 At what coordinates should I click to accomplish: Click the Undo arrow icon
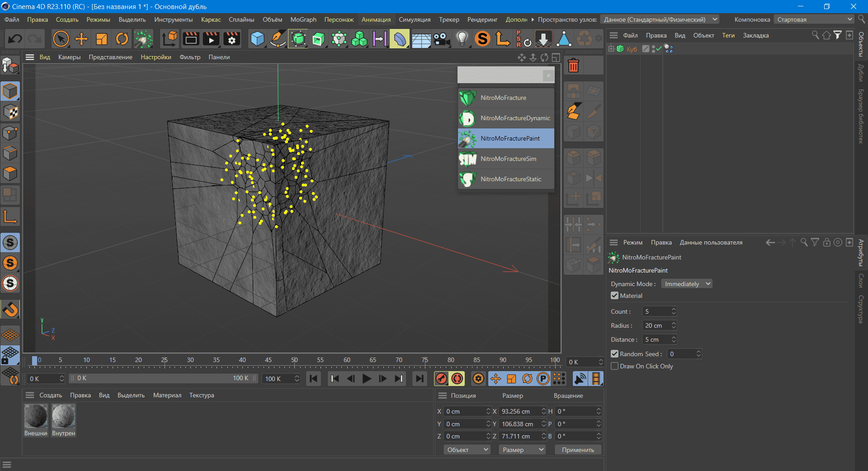click(x=15, y=39)
